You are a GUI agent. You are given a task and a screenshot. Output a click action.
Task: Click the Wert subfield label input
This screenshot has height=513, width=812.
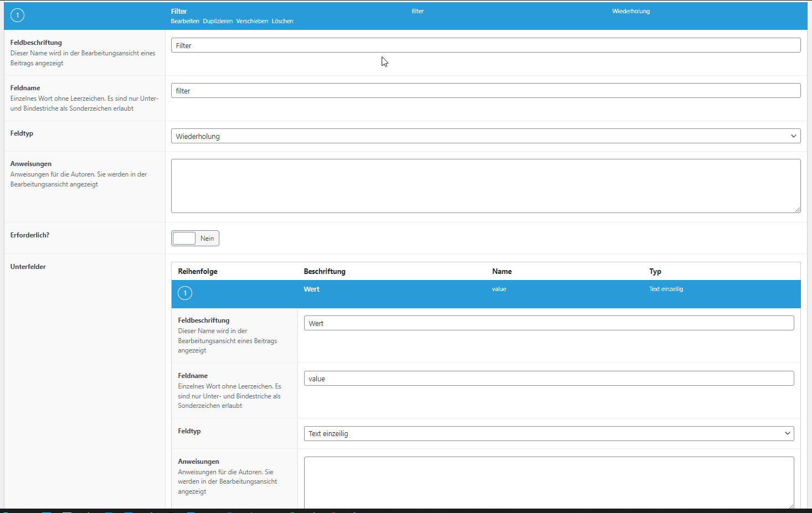coord(548,323)
